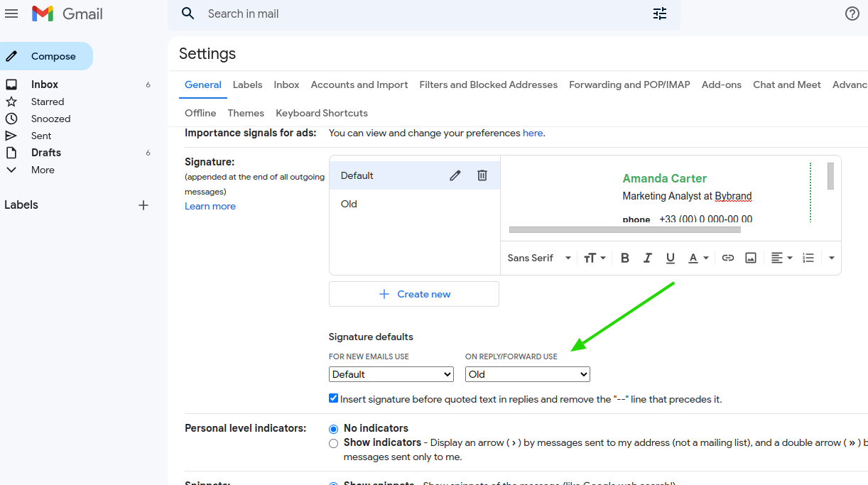868x485 pixels.
Task: Apply italic formatting in signature toolbar
Action: 647,258
